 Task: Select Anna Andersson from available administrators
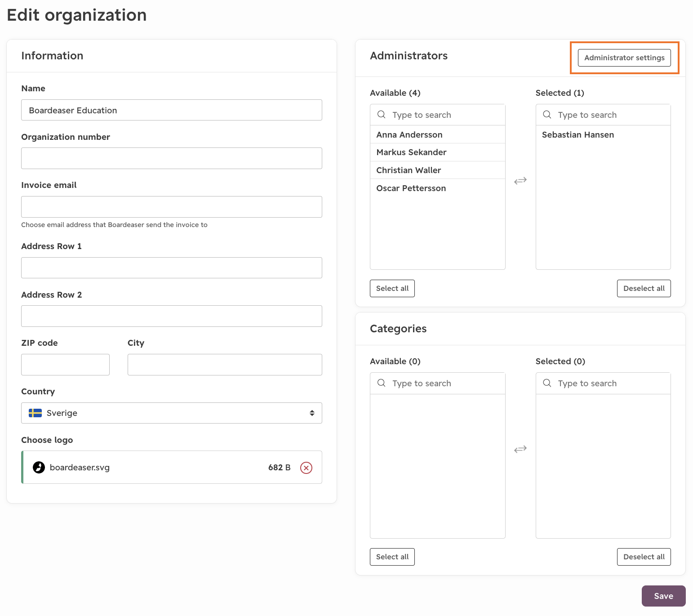tap(438, 134)
